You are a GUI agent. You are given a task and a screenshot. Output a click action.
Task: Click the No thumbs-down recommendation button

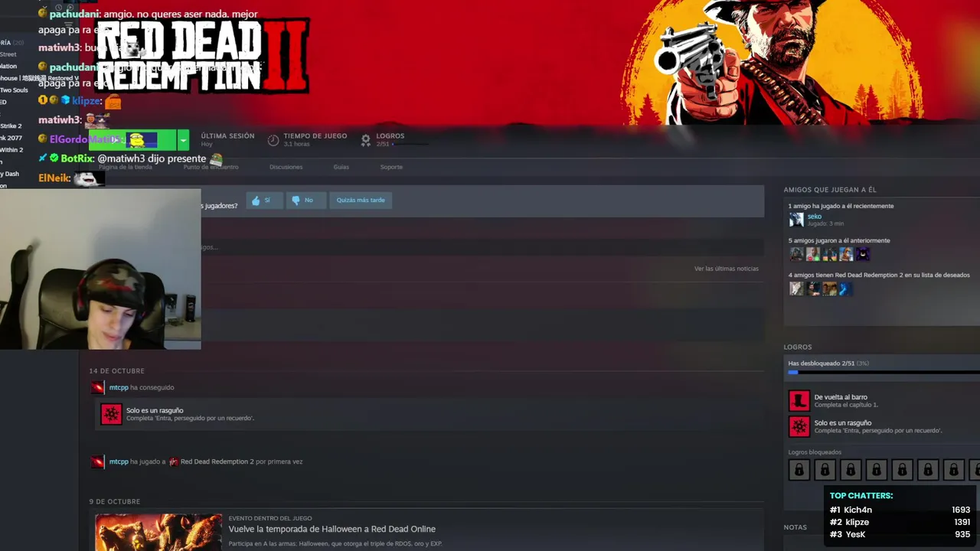305,201
